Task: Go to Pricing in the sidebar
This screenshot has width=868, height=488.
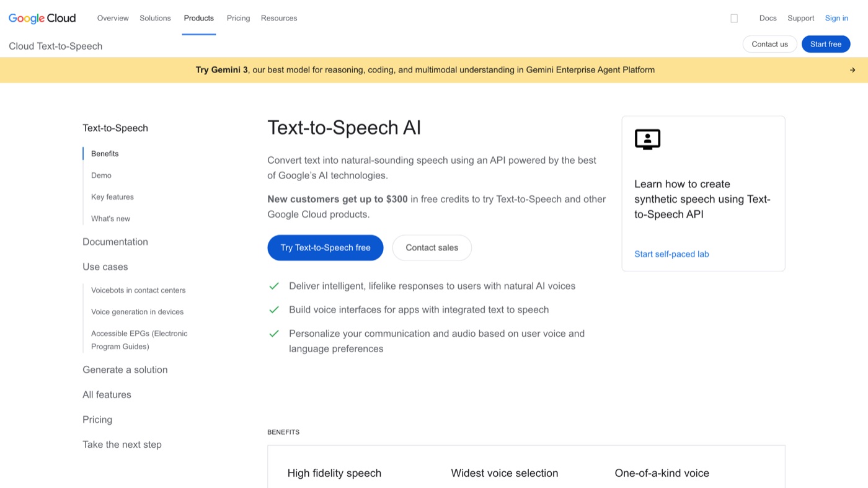Action: (x=97, y=419)
